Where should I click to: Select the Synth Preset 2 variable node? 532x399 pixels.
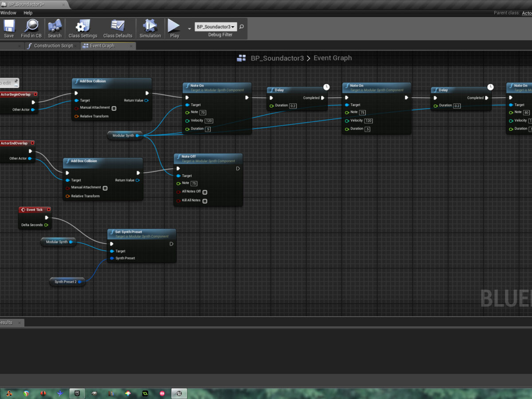click(x=66, y=282)
